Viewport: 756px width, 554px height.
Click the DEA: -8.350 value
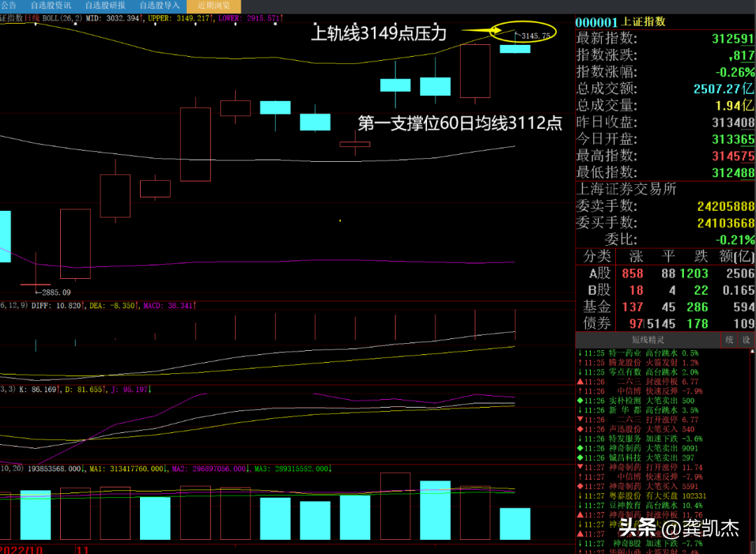point(114,306)
